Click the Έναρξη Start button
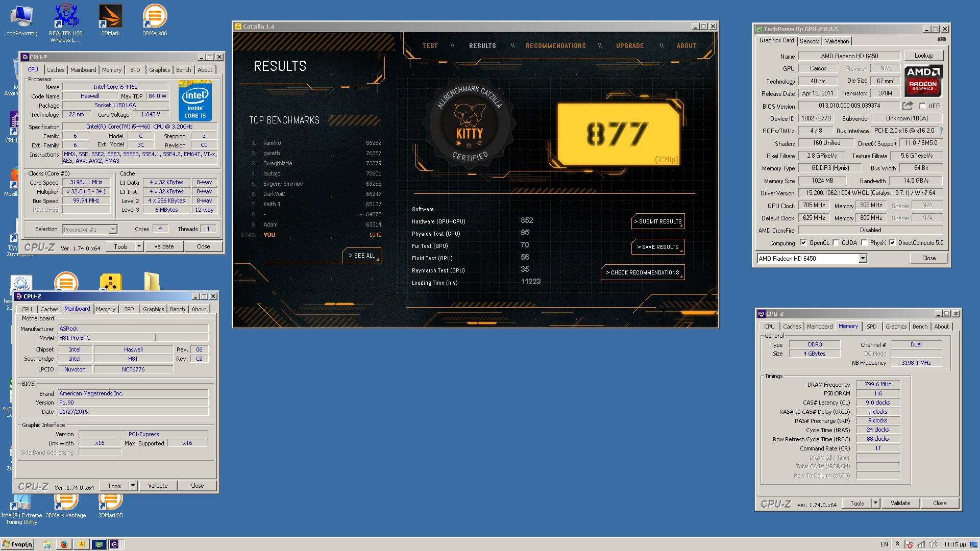Viewport: 980px width, 551px height. [x=17, y=544]
